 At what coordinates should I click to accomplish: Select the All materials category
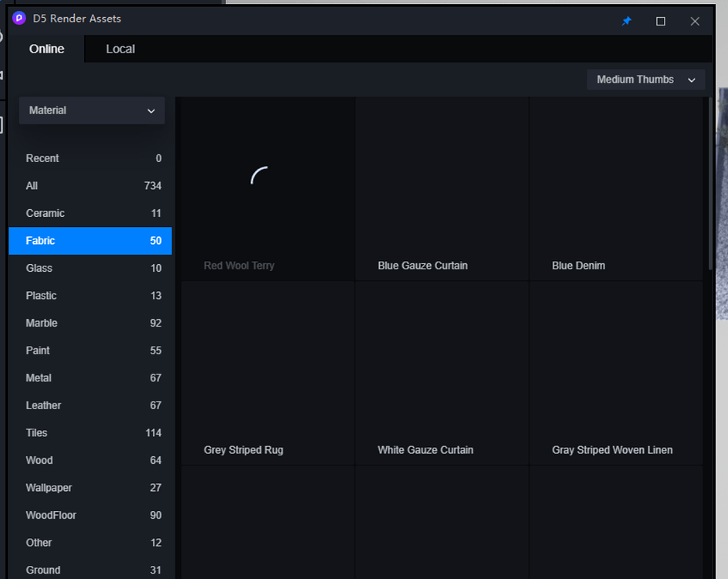click(90, 186)
